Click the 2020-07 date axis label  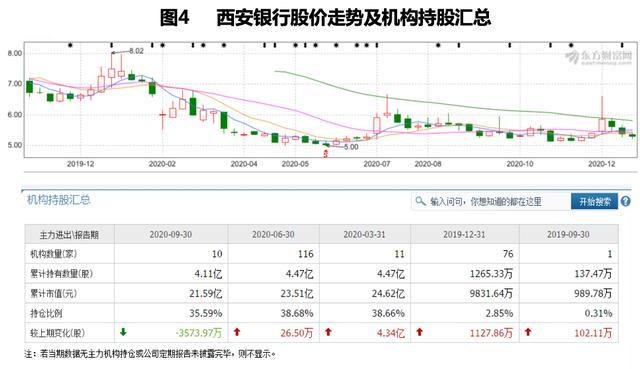pyautogui.click(x=376, y=164)
